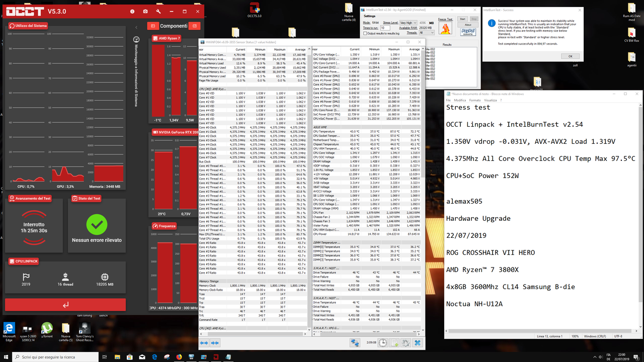
Task: Open the Visualizza menu in Notepad
Action: [x=491, y=100]
